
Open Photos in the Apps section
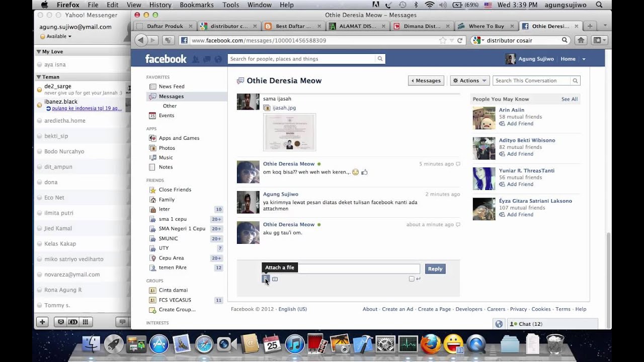(167, 148)
